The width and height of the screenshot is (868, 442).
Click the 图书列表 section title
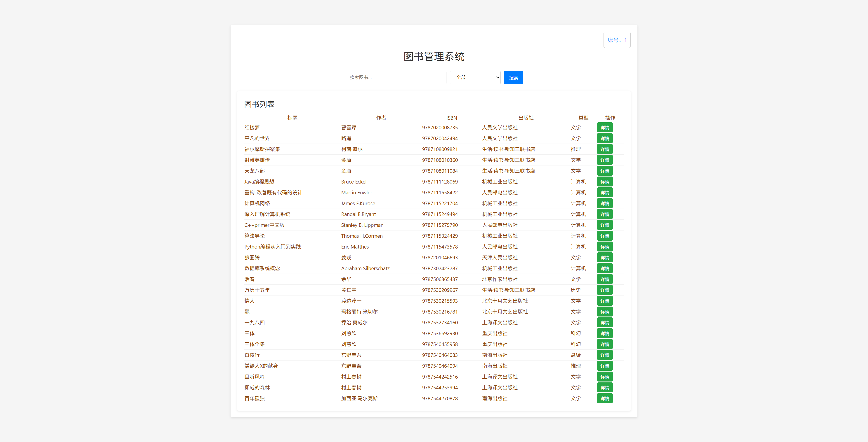pos(259,104)
